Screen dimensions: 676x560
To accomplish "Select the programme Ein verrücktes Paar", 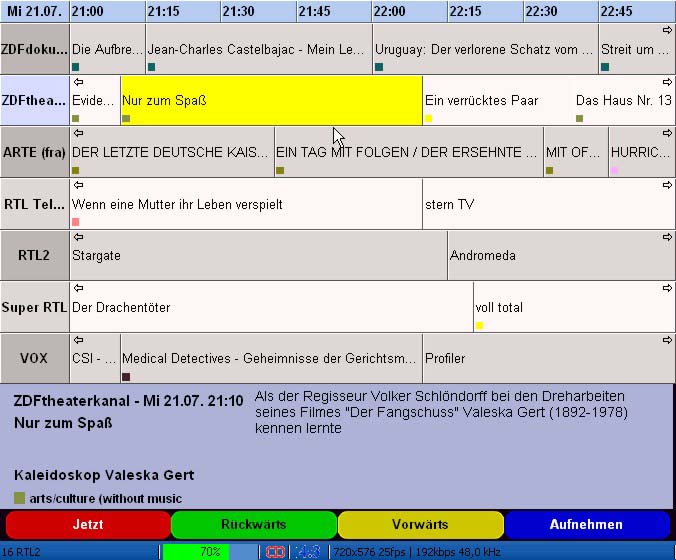I will coord(498,100).
